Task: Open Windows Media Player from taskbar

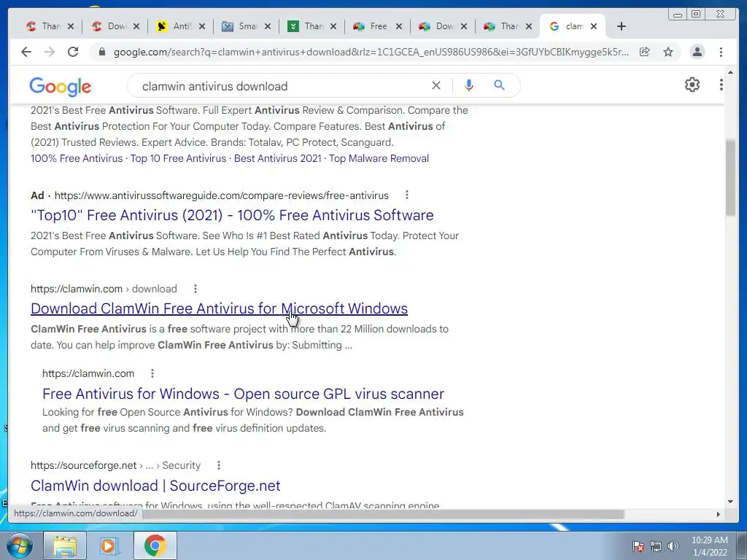Action: [x=109, y=545]
